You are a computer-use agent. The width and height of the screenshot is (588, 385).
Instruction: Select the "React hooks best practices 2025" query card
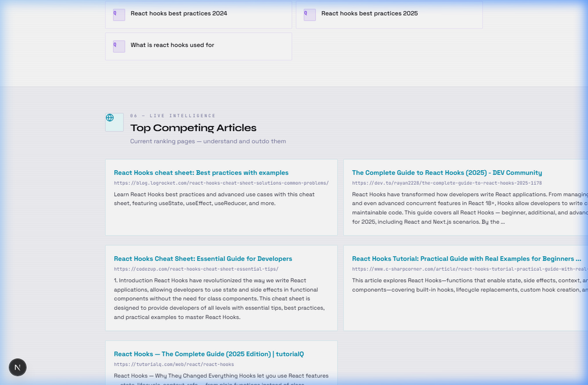pyautogui.click(x=389, y=15)
